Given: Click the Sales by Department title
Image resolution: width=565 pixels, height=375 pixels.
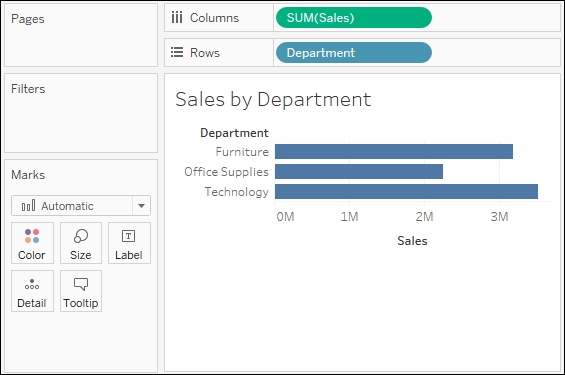Looking at the screenshot, I should tap(273, 99).
